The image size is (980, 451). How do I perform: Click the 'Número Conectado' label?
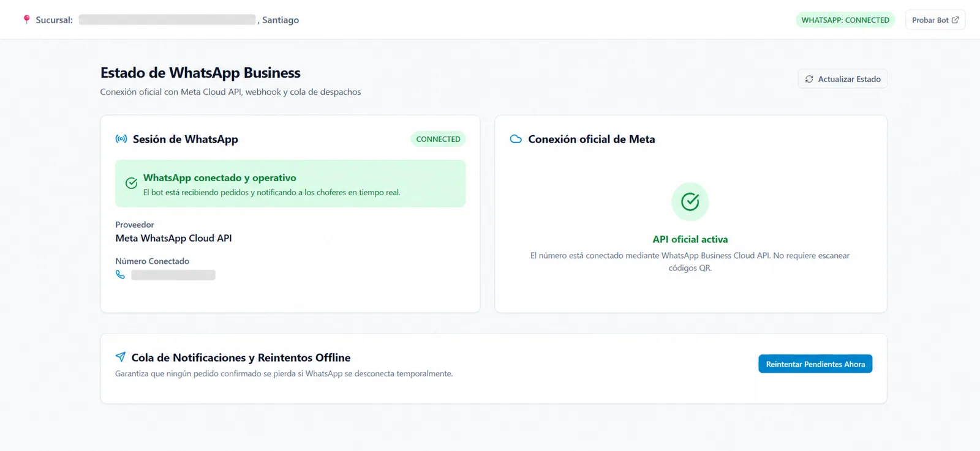(152, 261)
